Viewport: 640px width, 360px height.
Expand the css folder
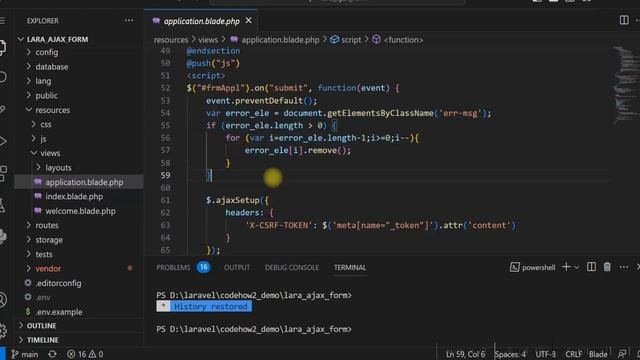46,124
